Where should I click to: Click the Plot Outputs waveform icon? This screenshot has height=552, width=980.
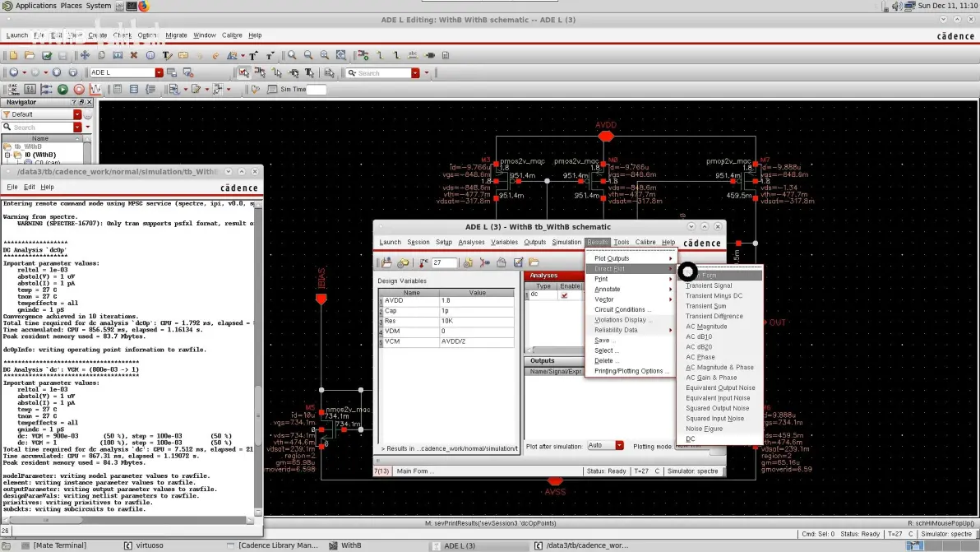95,90
